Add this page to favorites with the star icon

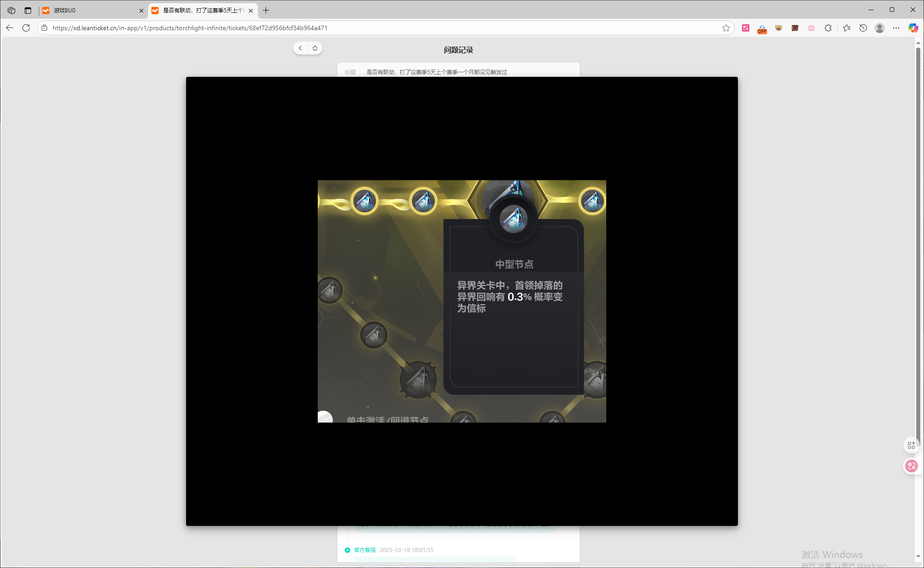[726, 28]
